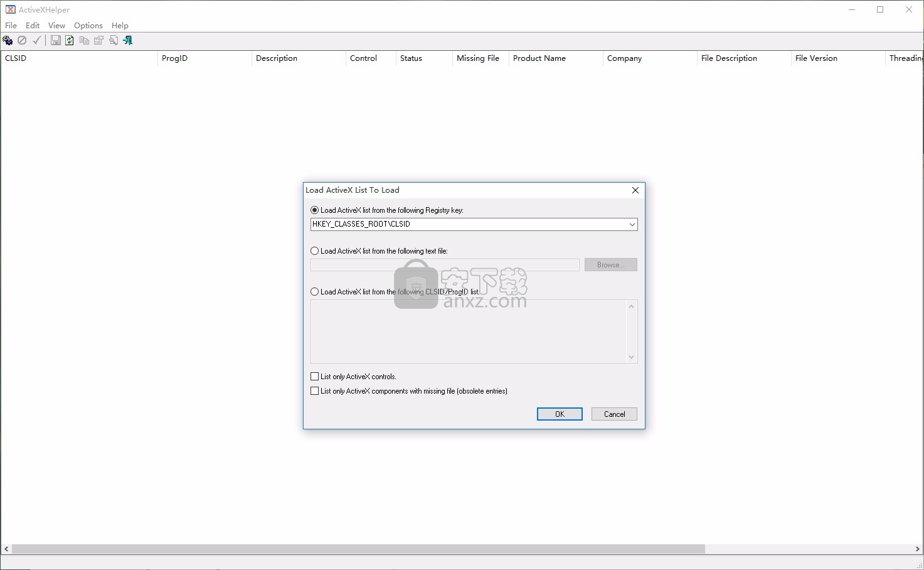This screenshot has width=924, height=570.
Task: Close the ActiveXHelper main window
Action: (909, 9)
